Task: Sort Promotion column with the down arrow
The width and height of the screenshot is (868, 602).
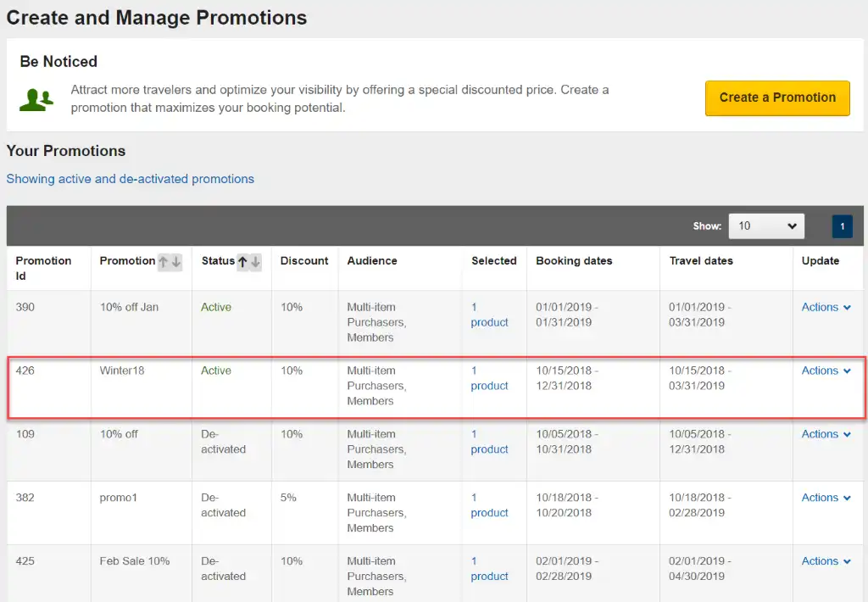Action: click(x=176, y=262)
